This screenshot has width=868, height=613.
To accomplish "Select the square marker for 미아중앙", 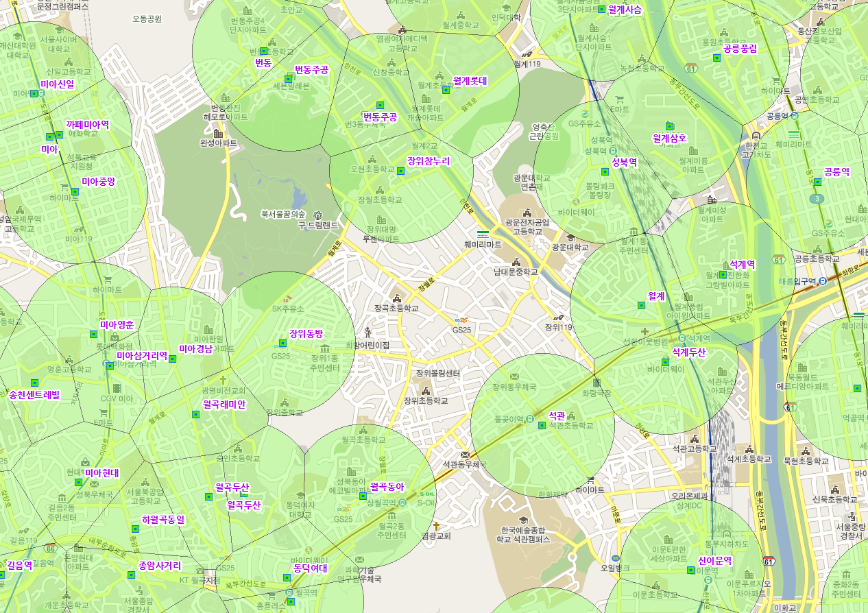I will [75, 191].
